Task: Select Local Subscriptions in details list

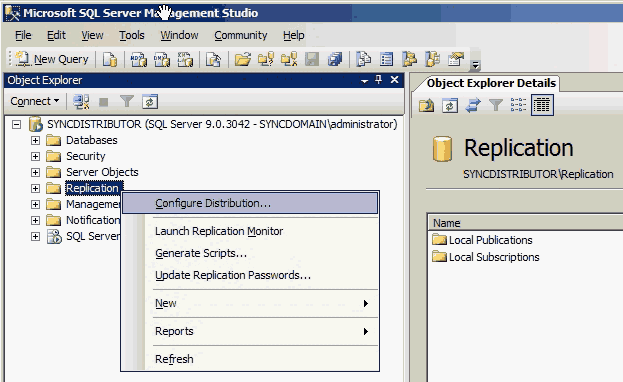Action: click(x=494, y=257)
